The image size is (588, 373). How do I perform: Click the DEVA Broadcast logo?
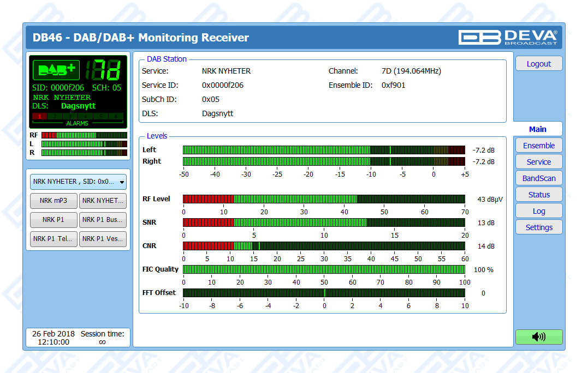coord(508,37)
